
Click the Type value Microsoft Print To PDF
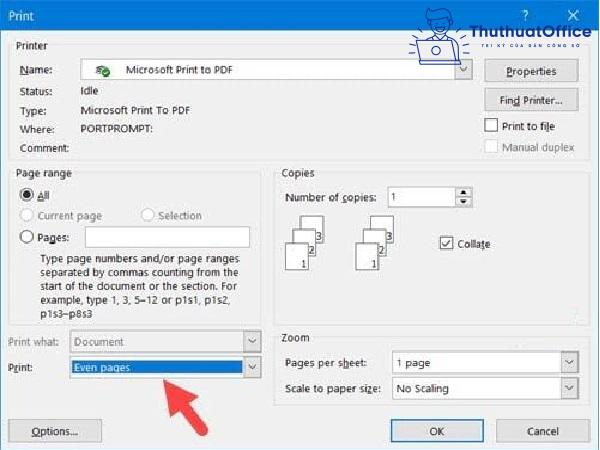pyautogui.click(x=135, y=110)
